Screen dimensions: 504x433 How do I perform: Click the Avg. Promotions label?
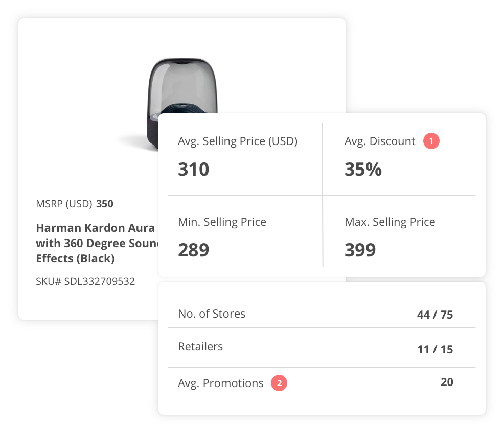tap(221, 383)
